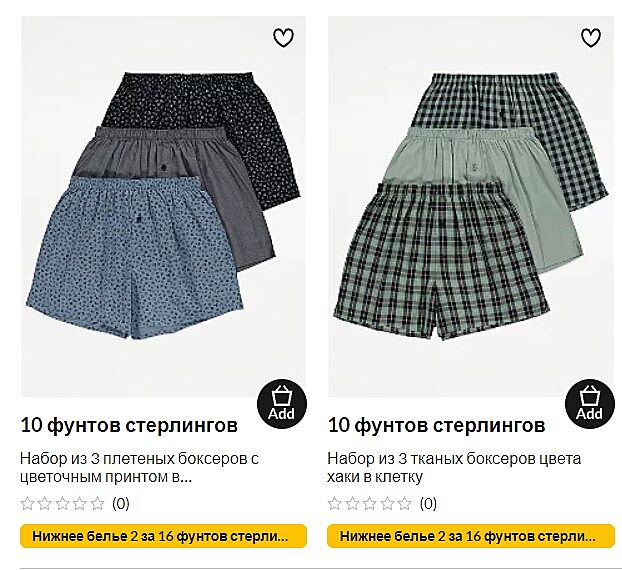Select first rating star of floral boxers

tap(27, 503)
